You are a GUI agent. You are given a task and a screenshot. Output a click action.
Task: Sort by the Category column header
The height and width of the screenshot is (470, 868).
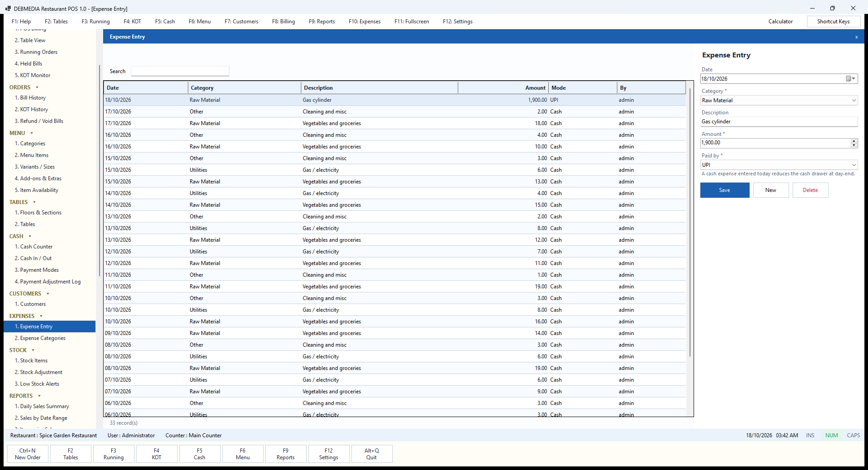coord(244,88)
